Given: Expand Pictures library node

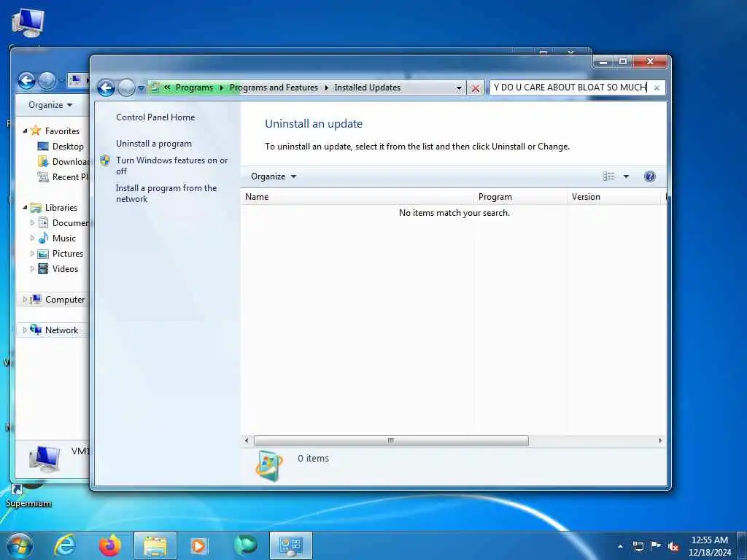Looking at the screenshot, I should point(32,254).
